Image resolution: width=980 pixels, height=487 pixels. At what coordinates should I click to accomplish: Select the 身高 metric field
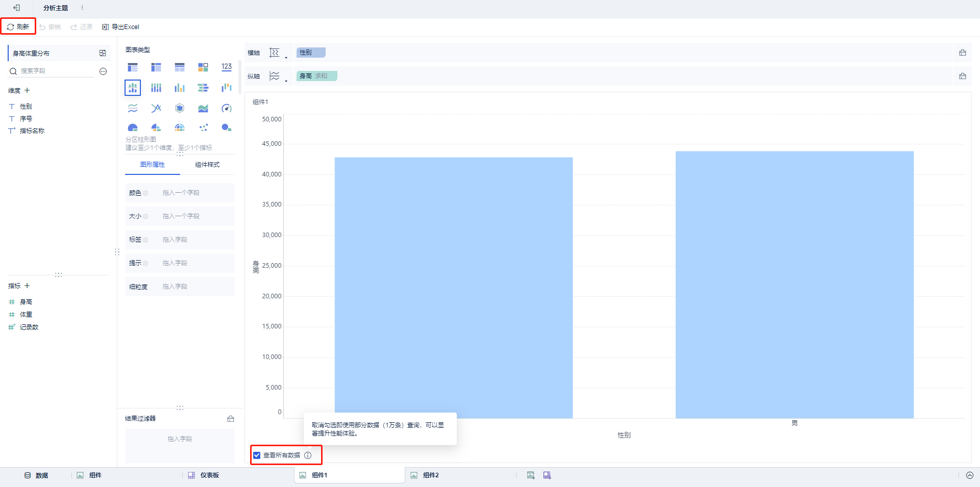coord(26,302)
